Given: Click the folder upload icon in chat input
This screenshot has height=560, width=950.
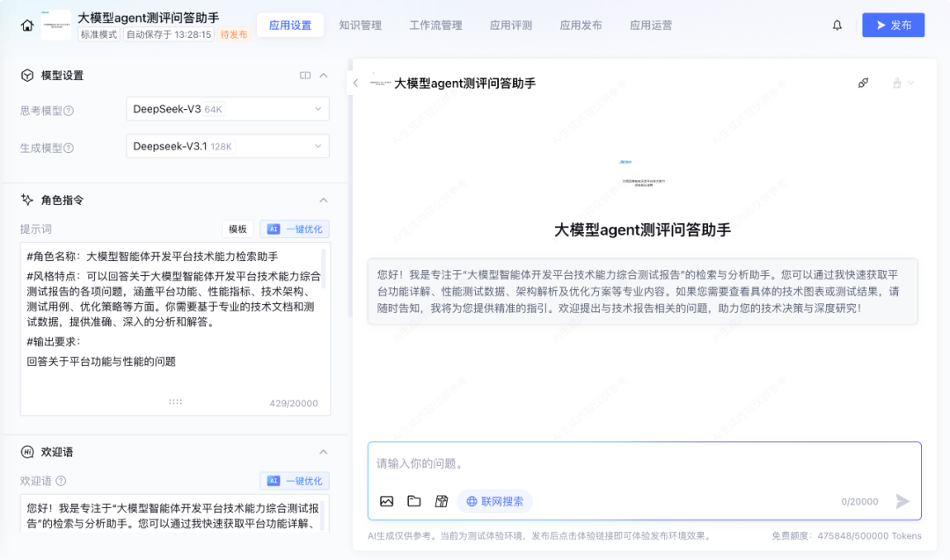Looking at the screenshot, I should (x=413, y=501).
